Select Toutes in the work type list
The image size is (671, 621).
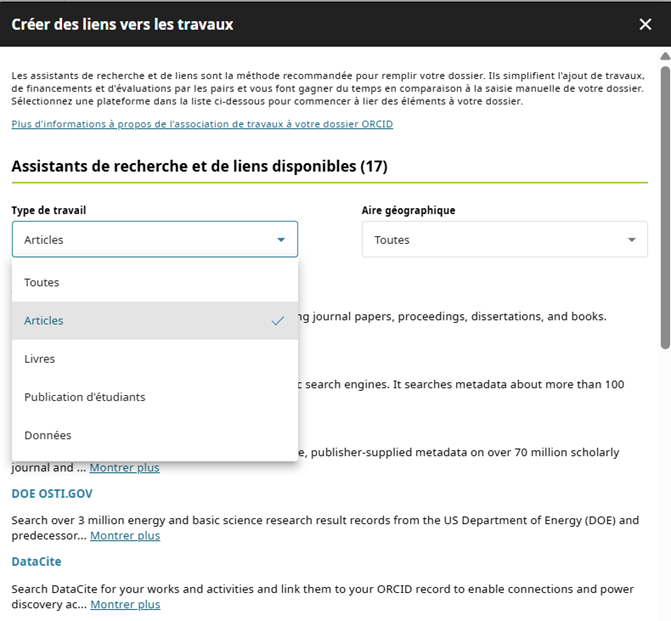point(42,283)
